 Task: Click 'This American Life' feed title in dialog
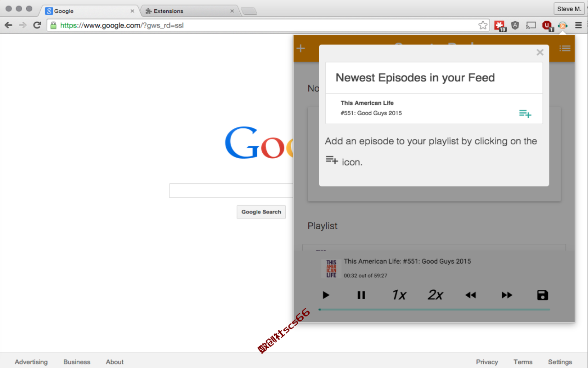367,103
